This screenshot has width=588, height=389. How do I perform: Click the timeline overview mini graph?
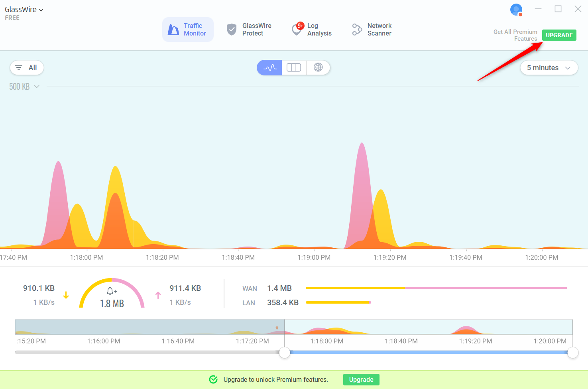click(x=294, y=327)
